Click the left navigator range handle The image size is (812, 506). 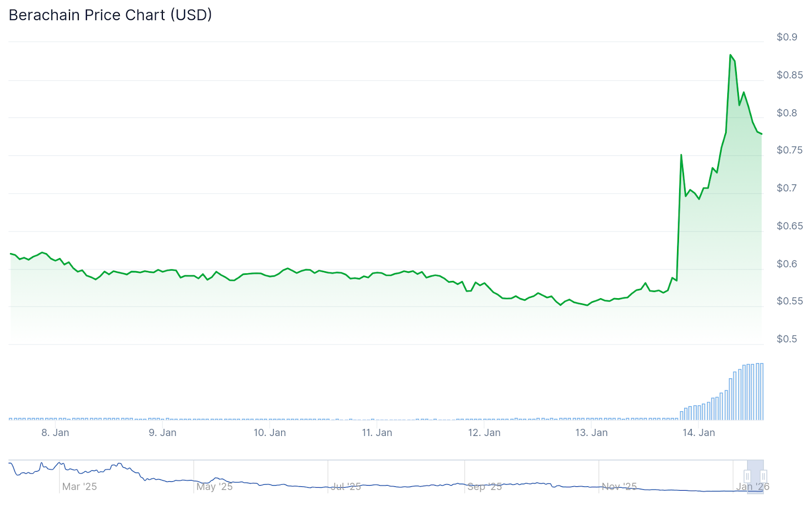tap(747, 476)
